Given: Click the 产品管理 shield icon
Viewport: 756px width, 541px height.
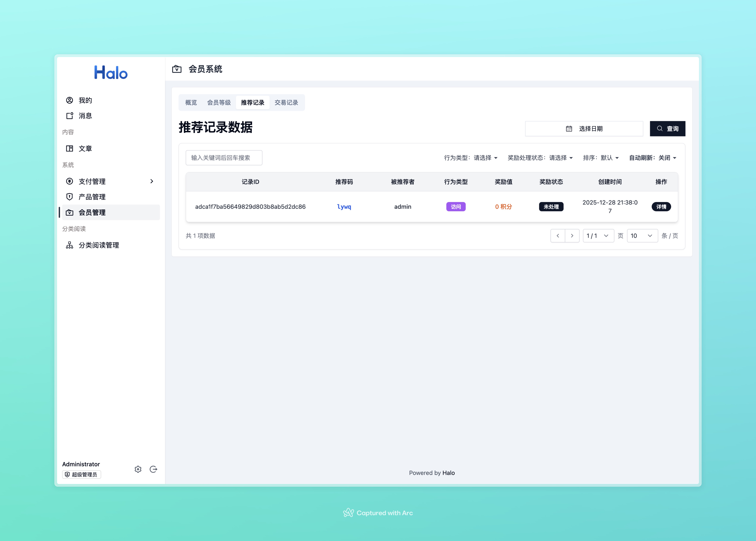Looking at the screenshot, I should pyautogui.click(x=69, y=197).
